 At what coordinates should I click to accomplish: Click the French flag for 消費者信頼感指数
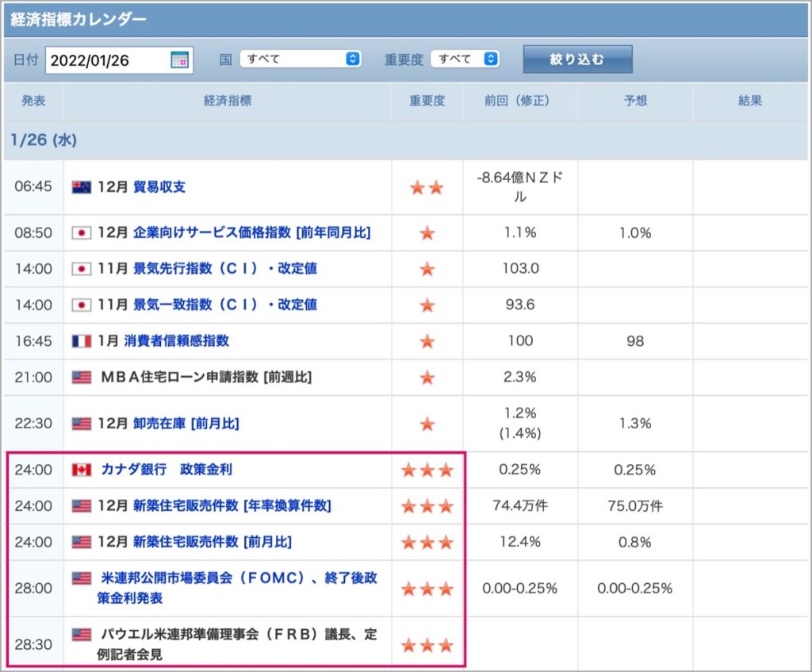coord(82,341)
